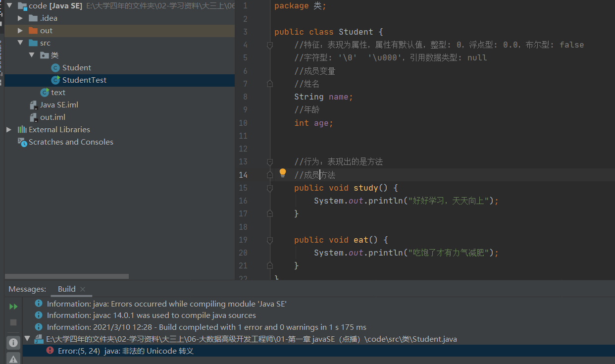Select the Student class file
The width and height of the screenshot is (615, 364).
click(76, 68)
